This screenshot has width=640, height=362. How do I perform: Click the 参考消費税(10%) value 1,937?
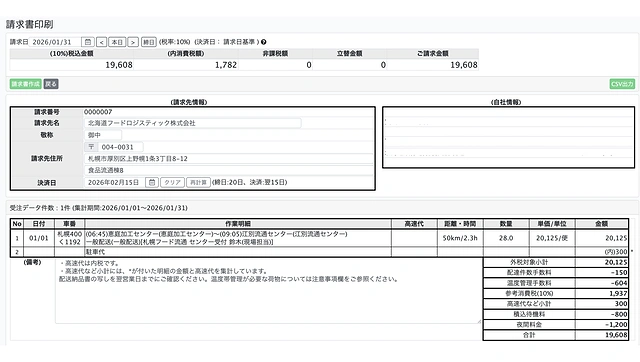602,293
